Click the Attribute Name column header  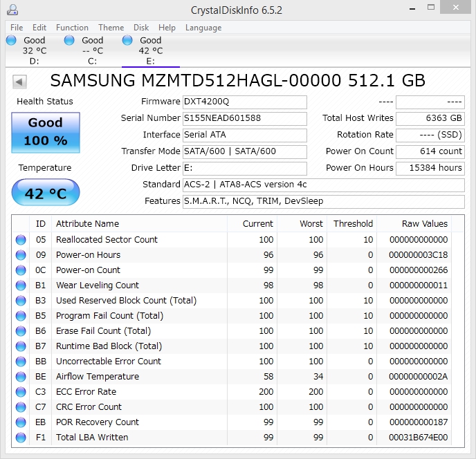tap(139, 224)
